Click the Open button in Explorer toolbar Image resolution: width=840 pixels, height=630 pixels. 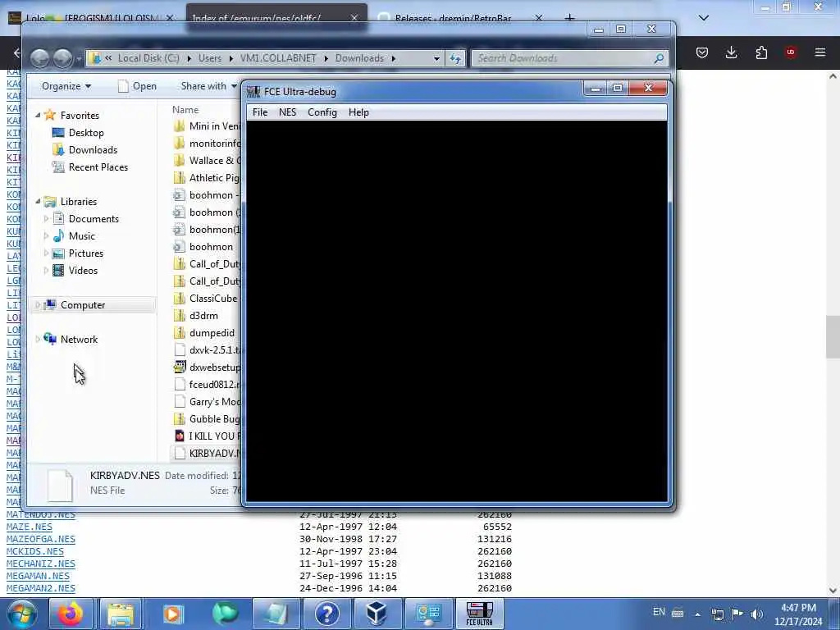[x=137, y=86]
